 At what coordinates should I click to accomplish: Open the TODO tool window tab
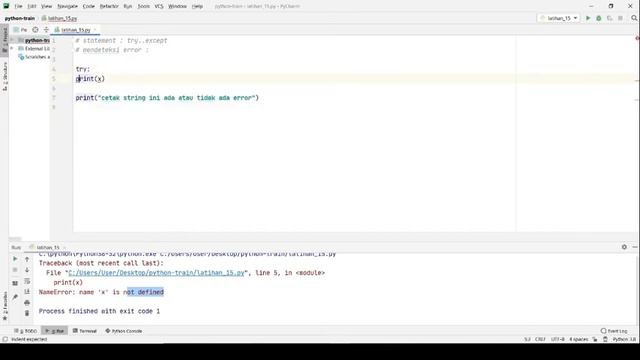point(25,331)
